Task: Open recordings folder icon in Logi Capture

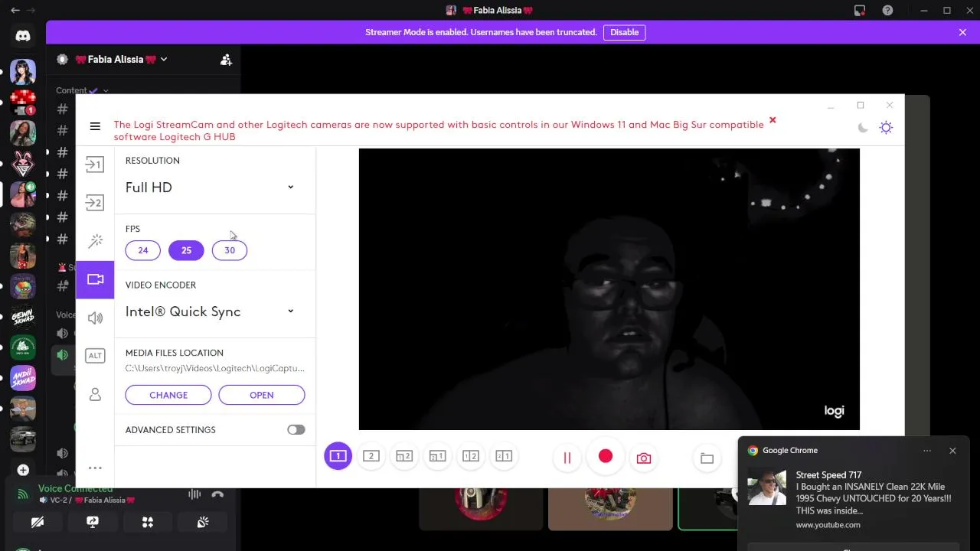Action: pos(707,458)
